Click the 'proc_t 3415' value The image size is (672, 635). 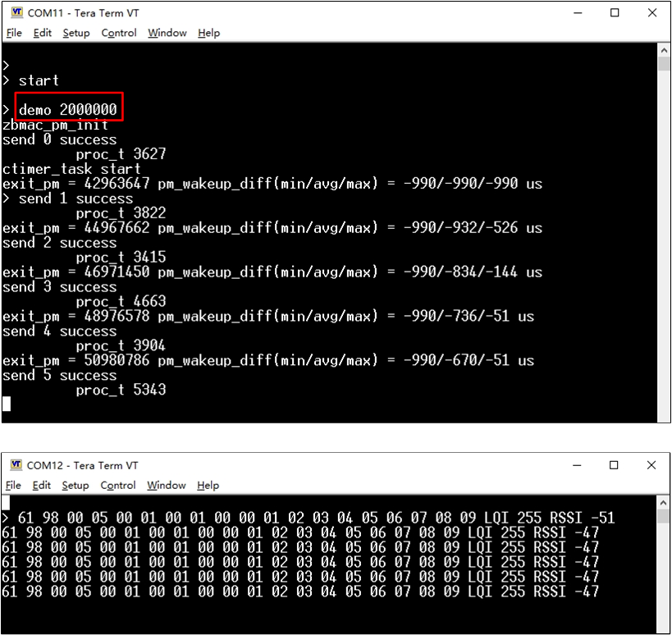(121, 257)
